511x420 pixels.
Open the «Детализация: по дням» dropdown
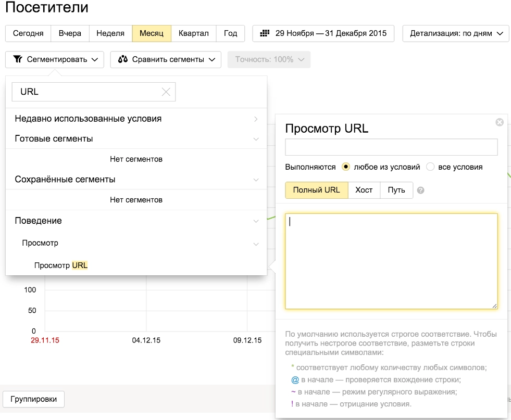455,33
